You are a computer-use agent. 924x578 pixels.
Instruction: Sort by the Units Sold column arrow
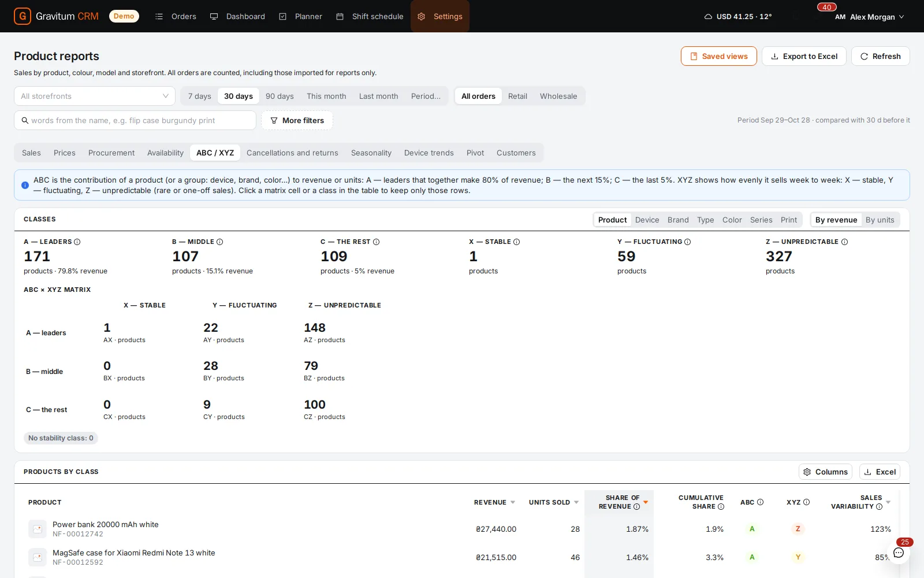tap(576, 502)
